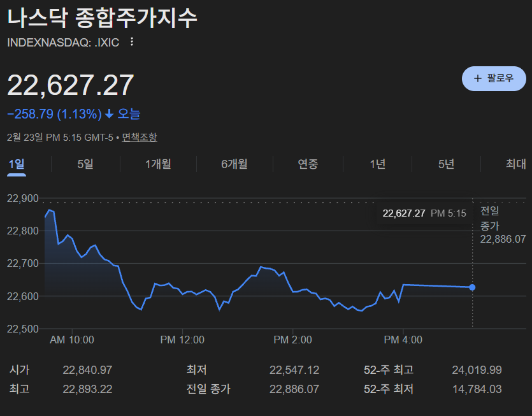Show the 최대 maximum range chart
Screen dimensions: 532x416
click(x=515, y=164)
